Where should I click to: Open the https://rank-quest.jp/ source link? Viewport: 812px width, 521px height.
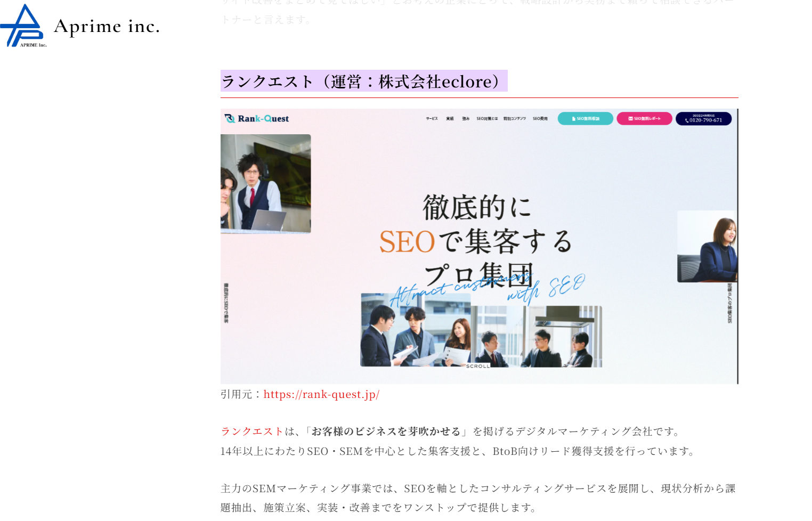(x=321, y=394)
